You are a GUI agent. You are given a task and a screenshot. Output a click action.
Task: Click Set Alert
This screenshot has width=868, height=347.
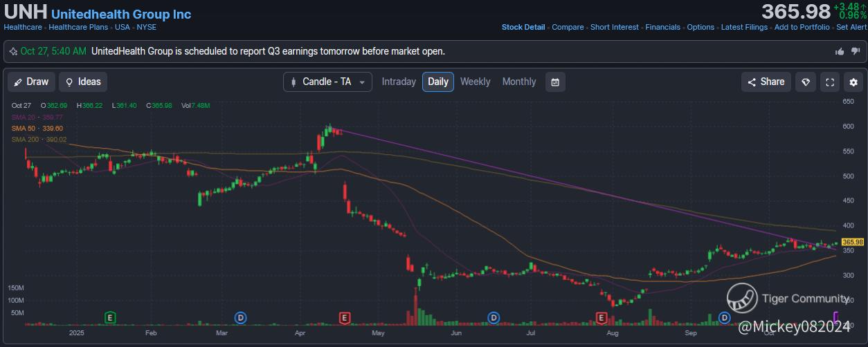coord(851,28)
